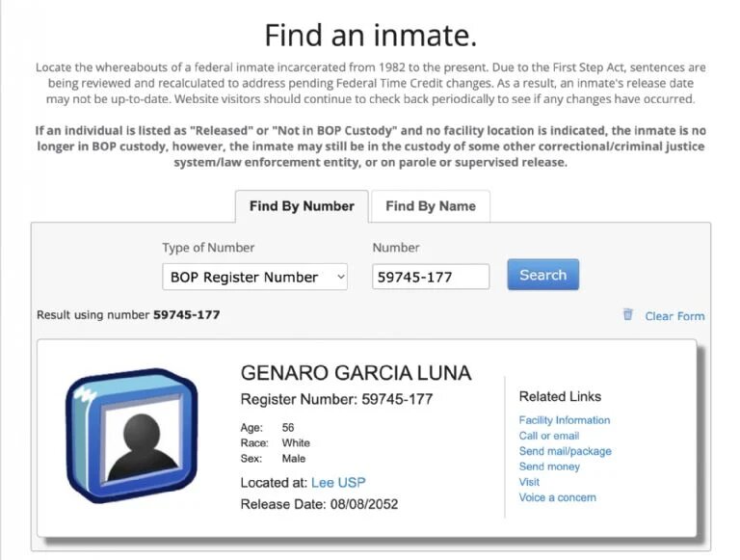Click the trash can icon beside Clear Form
Image resolution: width=740 pixels, height=560 pixels.
(627, 314)
